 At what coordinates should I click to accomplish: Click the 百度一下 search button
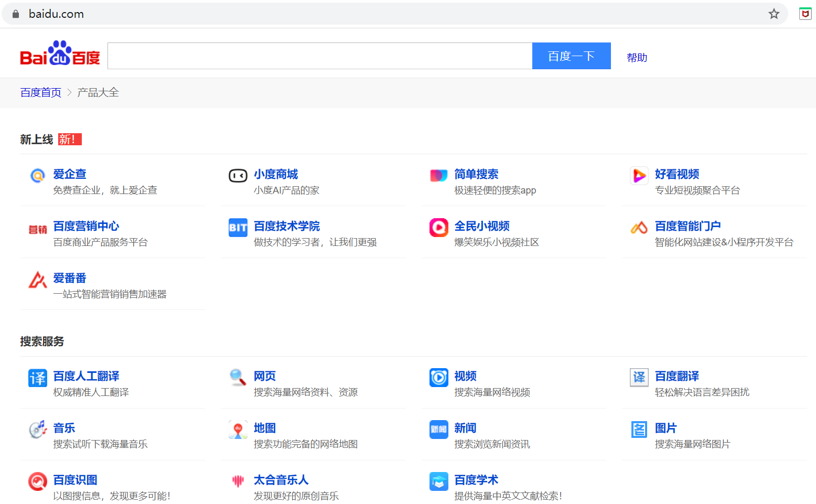pyautogui.click(x=572, y=56)
